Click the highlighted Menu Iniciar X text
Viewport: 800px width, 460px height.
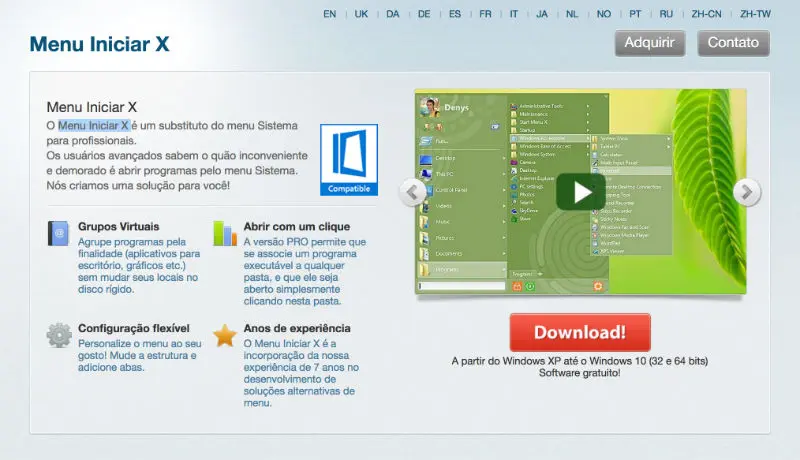pos(93,125)
